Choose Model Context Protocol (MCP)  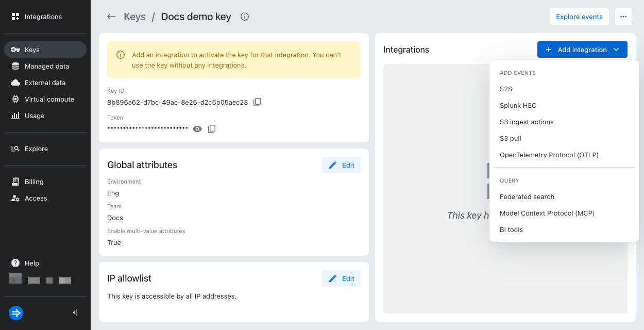[564, 213]
